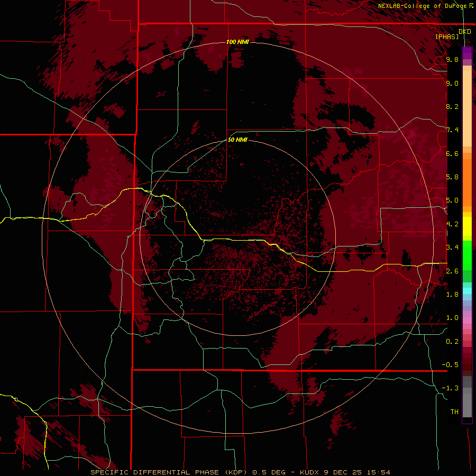Click the SPECIFIC DIFFERENTIAL PHASE (KDP) title text
This screenshot has height=476, width=476.
(170, 472)
